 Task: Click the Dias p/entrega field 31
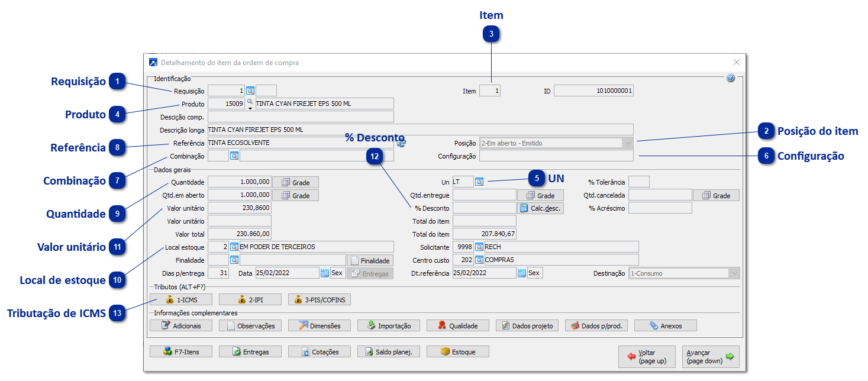(218, 273)
